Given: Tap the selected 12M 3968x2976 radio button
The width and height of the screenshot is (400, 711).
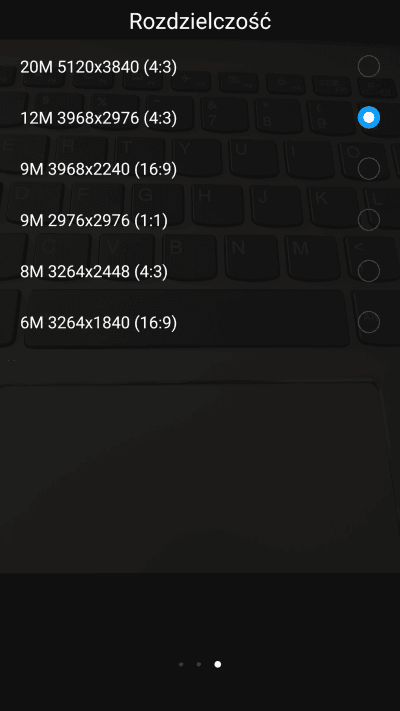Looking at the screenshot, I should coord(369,118).
